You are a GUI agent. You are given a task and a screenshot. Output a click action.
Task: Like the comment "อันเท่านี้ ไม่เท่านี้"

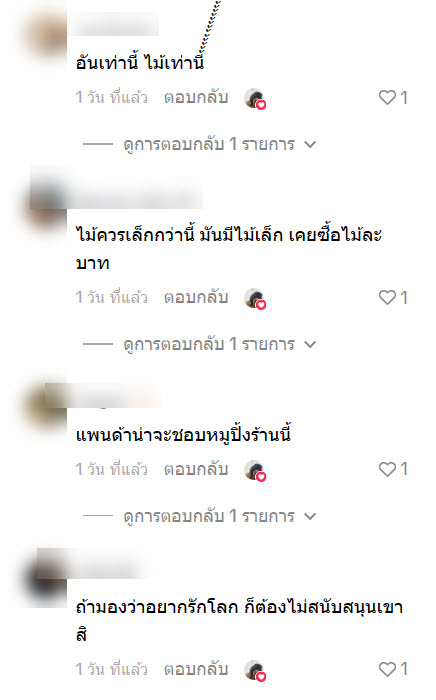point(387,97)
